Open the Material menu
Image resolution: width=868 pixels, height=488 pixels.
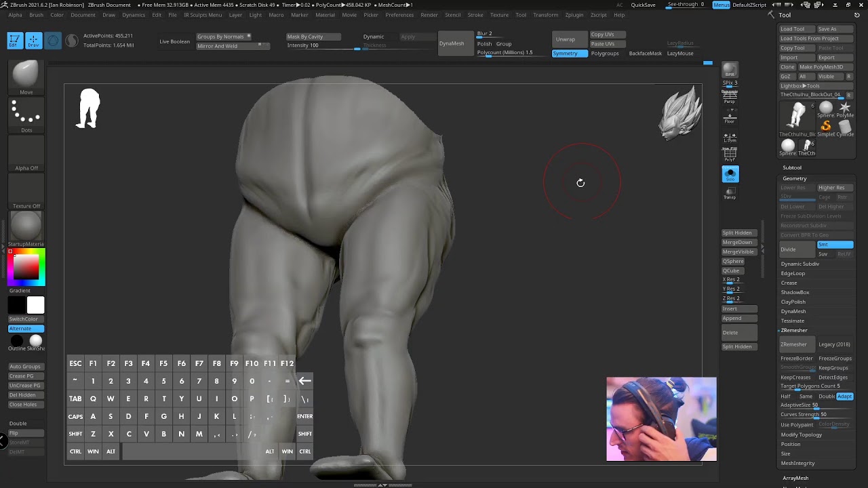(325, 15)
